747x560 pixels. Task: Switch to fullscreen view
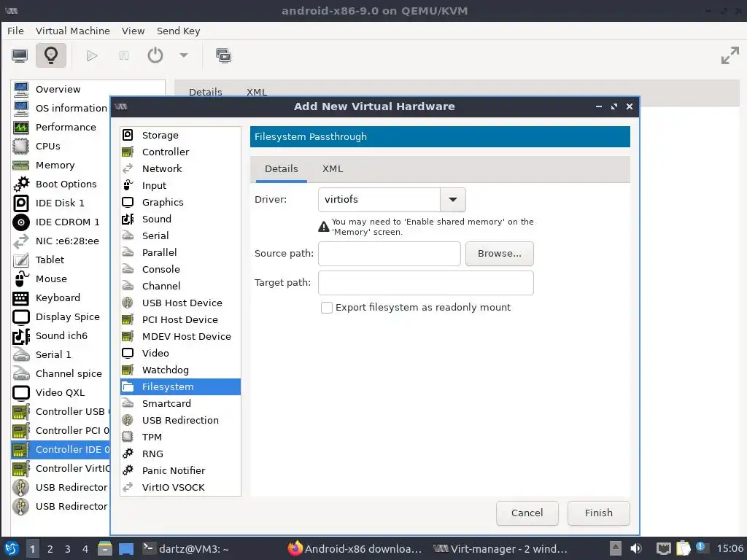pos(729,55)
